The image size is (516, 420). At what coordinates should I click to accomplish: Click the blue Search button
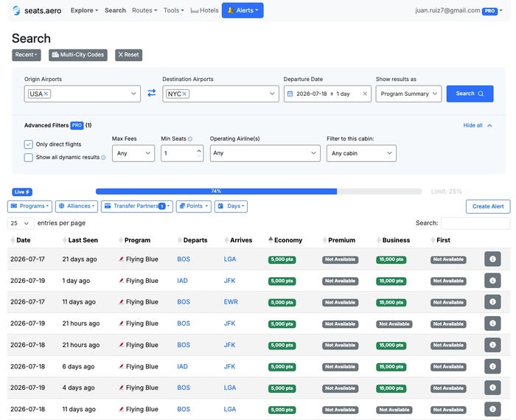470,94
